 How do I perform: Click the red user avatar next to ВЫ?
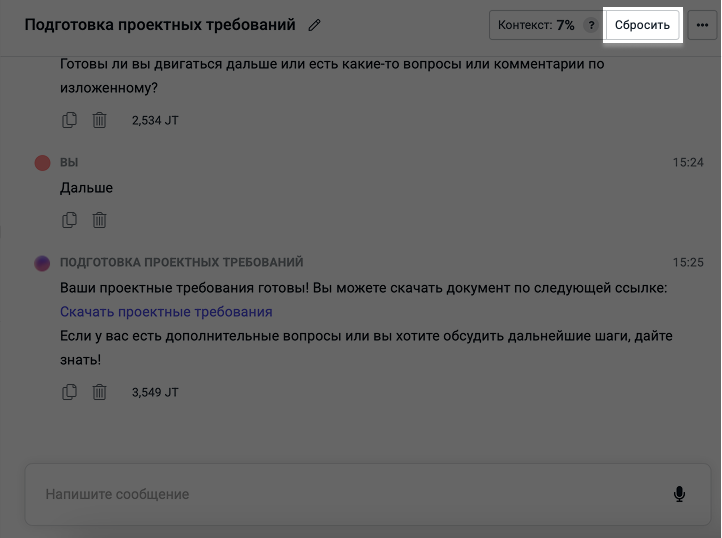click(x=42, y=163)
